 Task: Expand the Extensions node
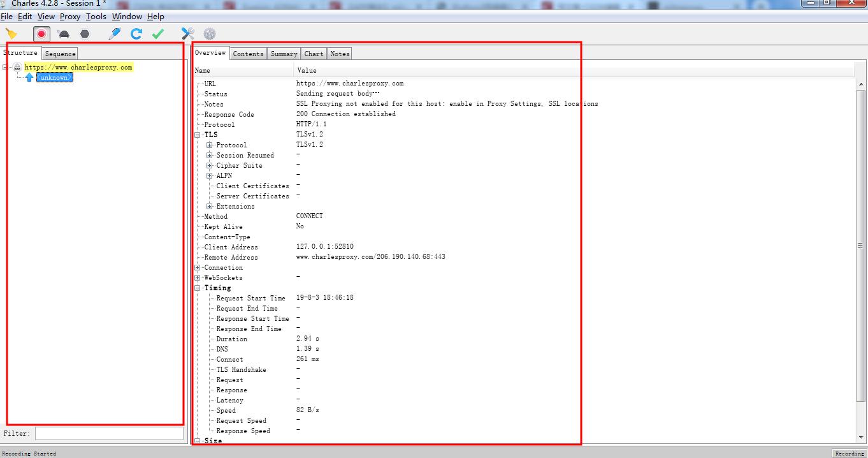pyautogui.click(x=210, y=206)
